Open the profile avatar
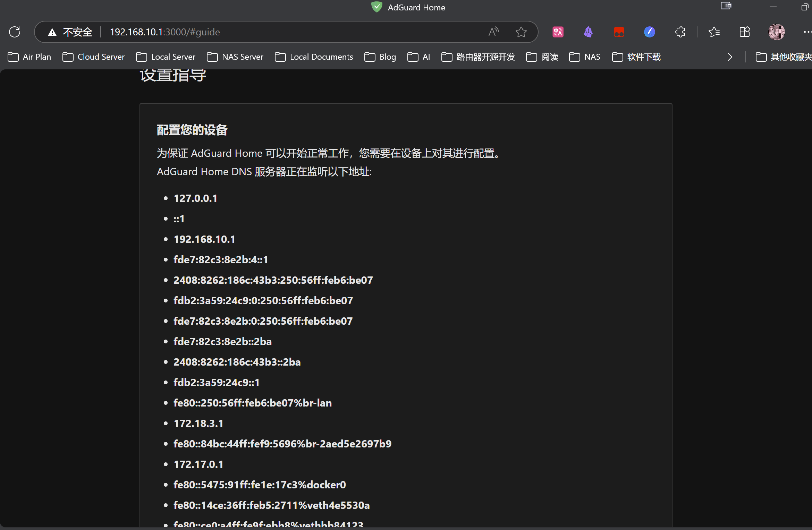This screenshot has height=530, width=812. point(777,32)
